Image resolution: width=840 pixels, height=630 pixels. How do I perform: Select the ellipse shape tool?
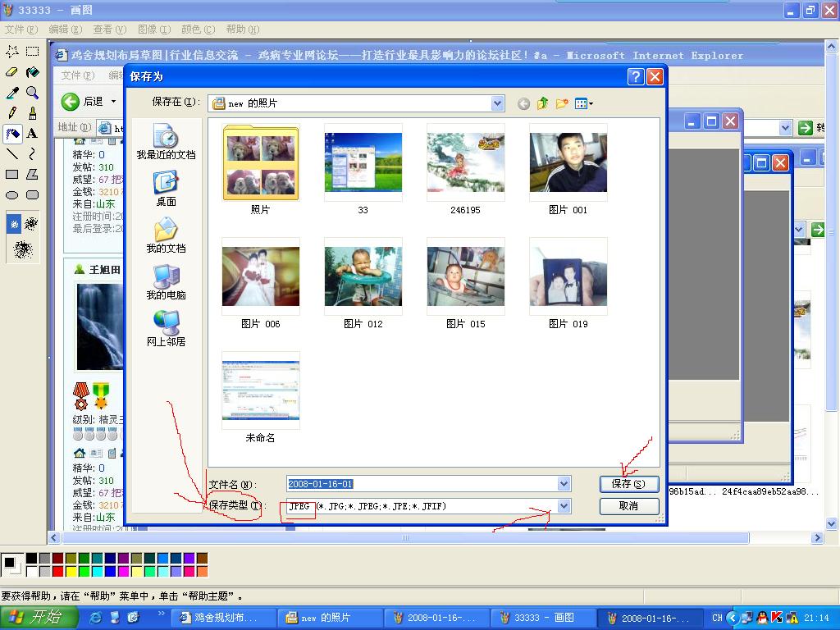pos(12,195)
